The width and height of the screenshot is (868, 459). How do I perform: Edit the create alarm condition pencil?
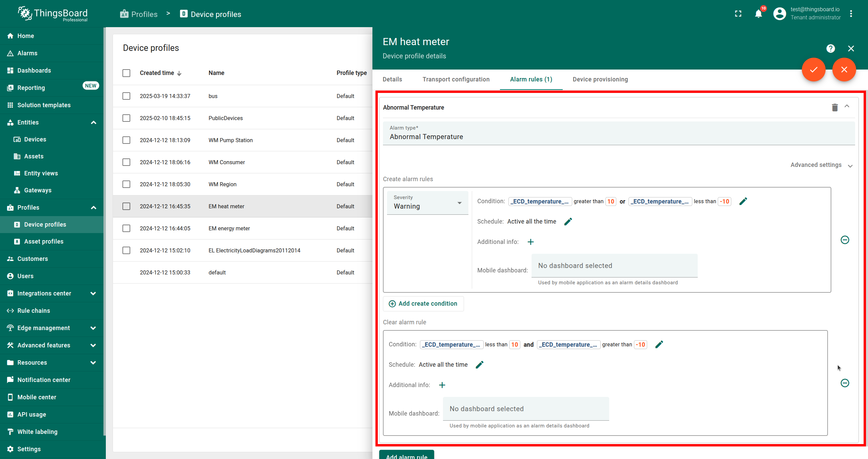[743, 201]
